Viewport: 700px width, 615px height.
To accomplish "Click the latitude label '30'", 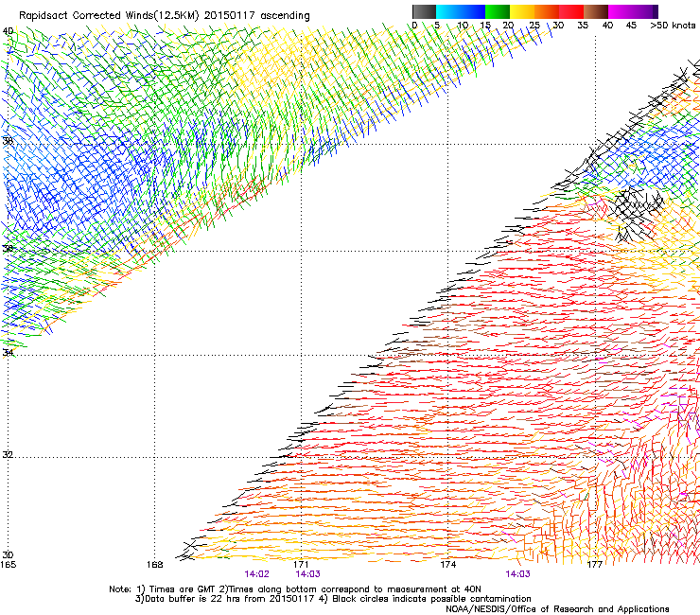I will point(8,555).
